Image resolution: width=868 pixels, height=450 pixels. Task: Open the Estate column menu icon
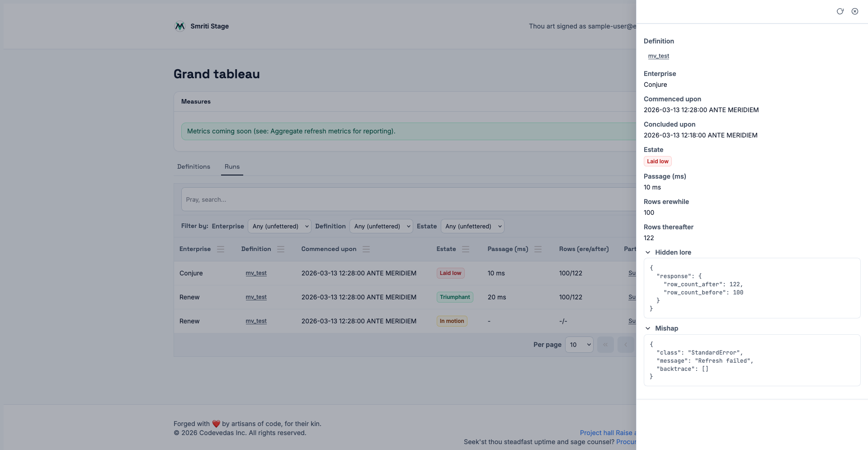coord(466,249)
